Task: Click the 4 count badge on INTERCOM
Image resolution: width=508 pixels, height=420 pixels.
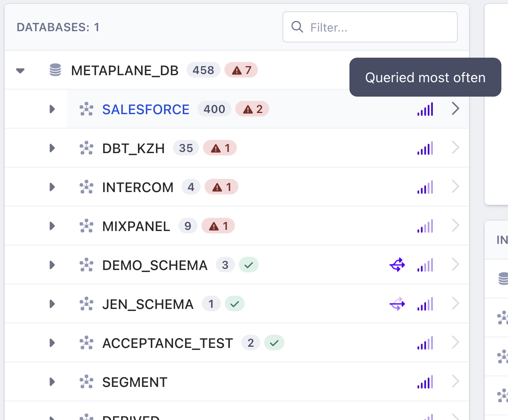Action: [x=191, y=187]
